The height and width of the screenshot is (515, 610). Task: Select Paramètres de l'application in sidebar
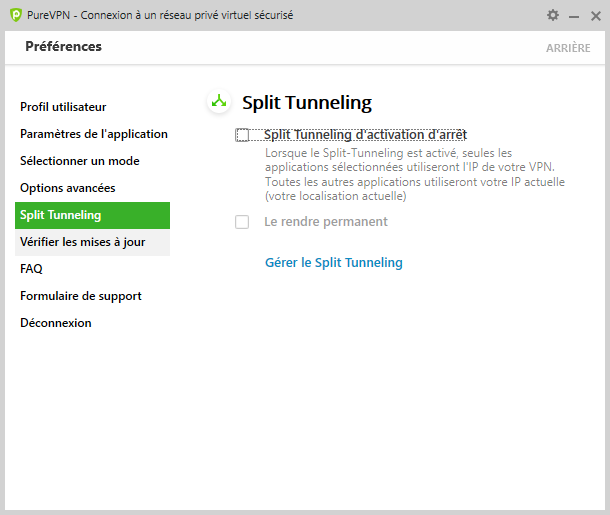pos(93,134)
